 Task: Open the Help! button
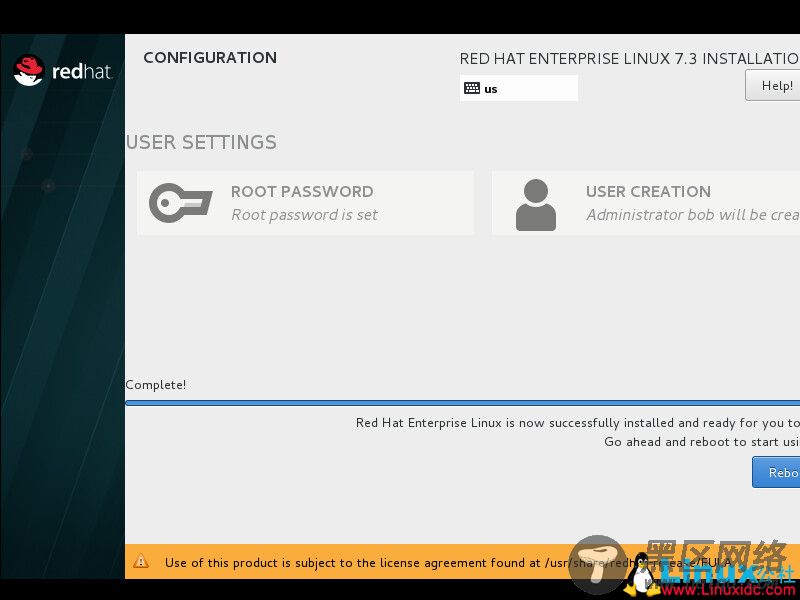(x=772, y=85)
